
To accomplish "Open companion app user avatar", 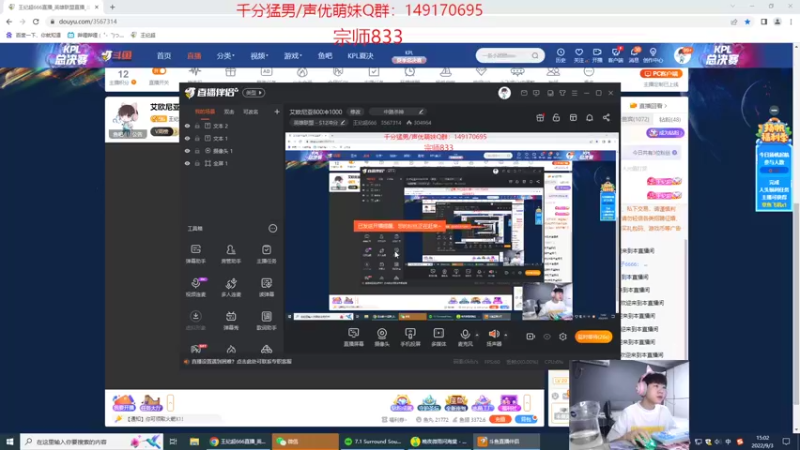I will pos(504,93).
